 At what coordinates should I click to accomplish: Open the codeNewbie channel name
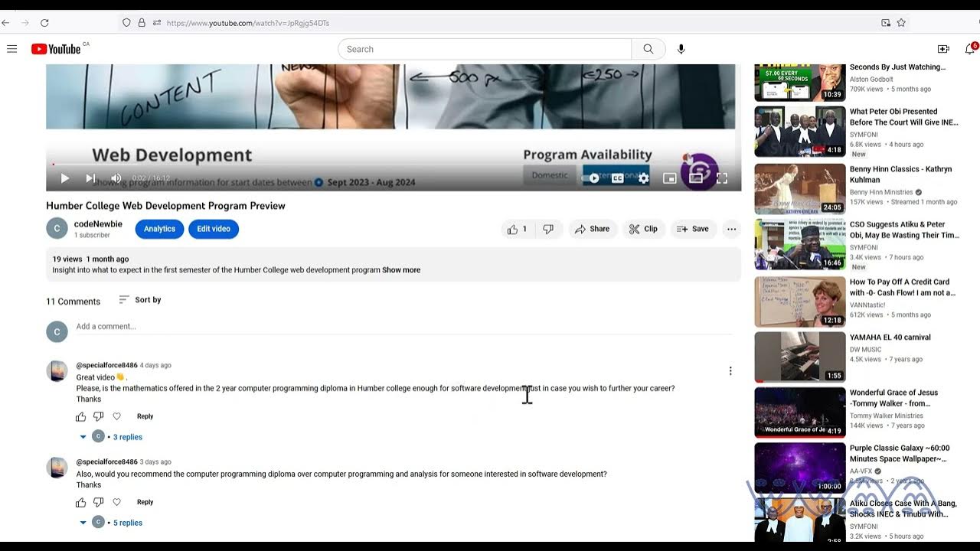point(98,224)
